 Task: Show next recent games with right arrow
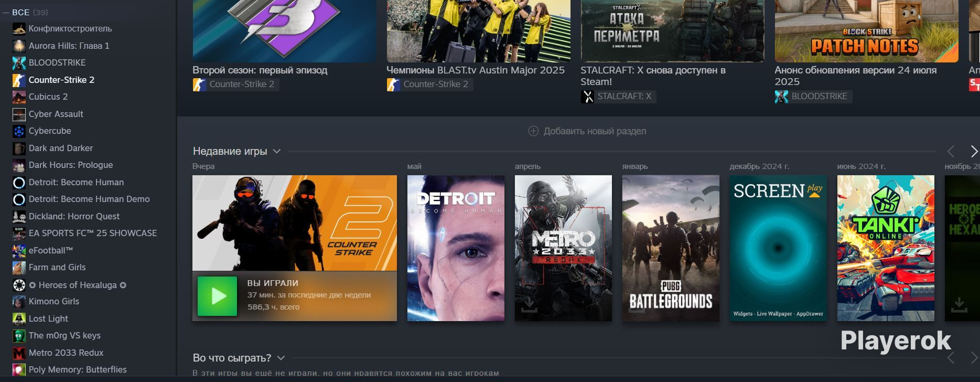(974, 152)
